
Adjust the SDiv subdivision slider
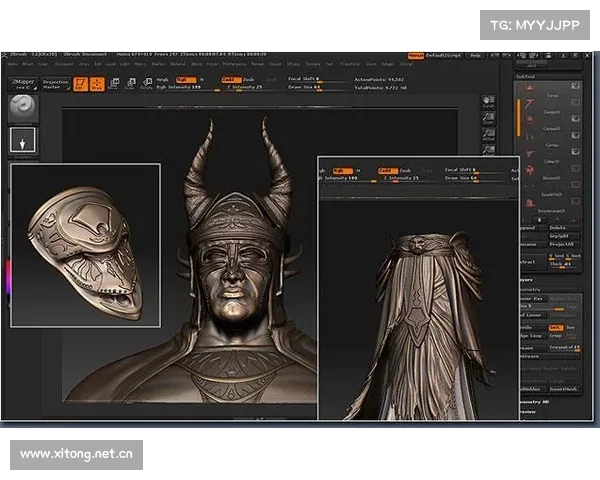(x=542, y=307)
